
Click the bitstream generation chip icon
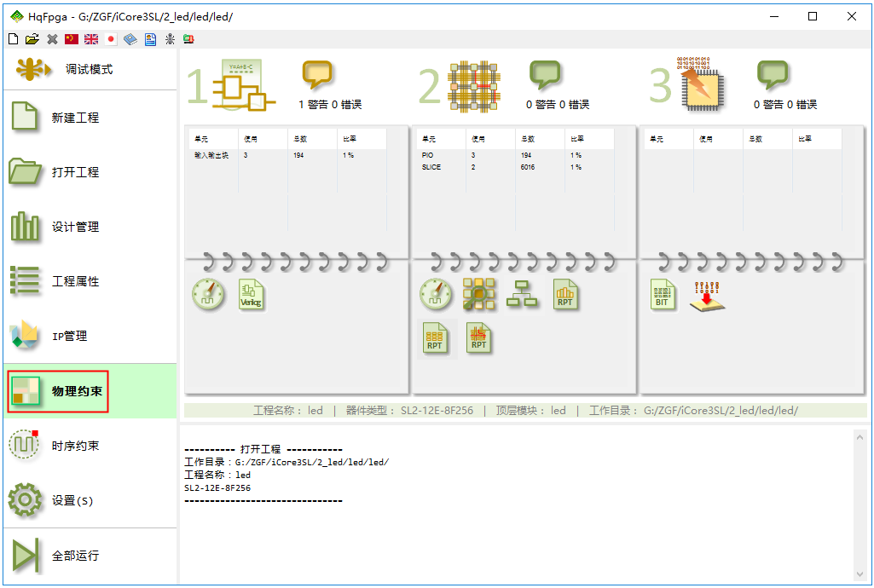(699, 85)
